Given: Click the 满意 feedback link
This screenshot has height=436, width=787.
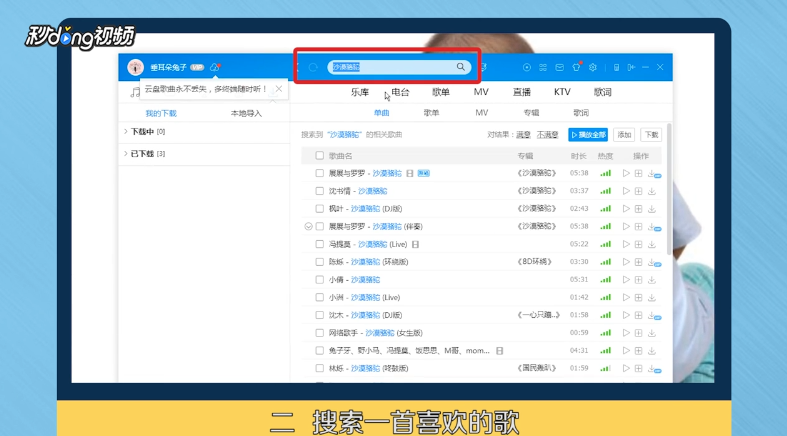Looking at the screenshot, I should coord(523,134).
